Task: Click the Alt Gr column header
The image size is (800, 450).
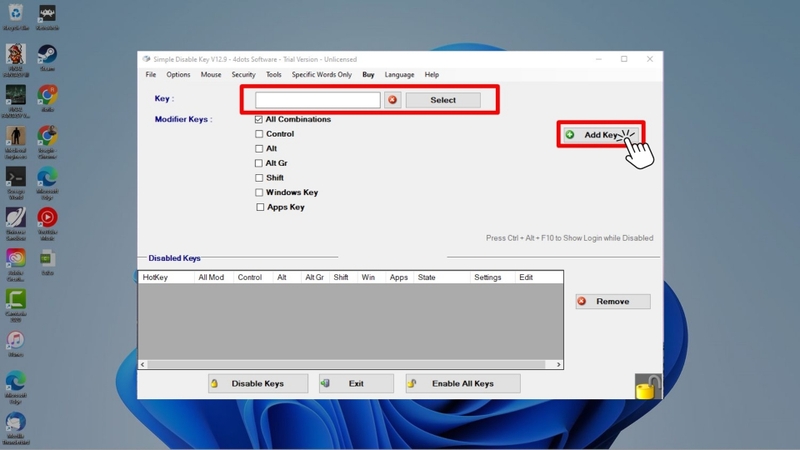Action: tap(315, 277)
